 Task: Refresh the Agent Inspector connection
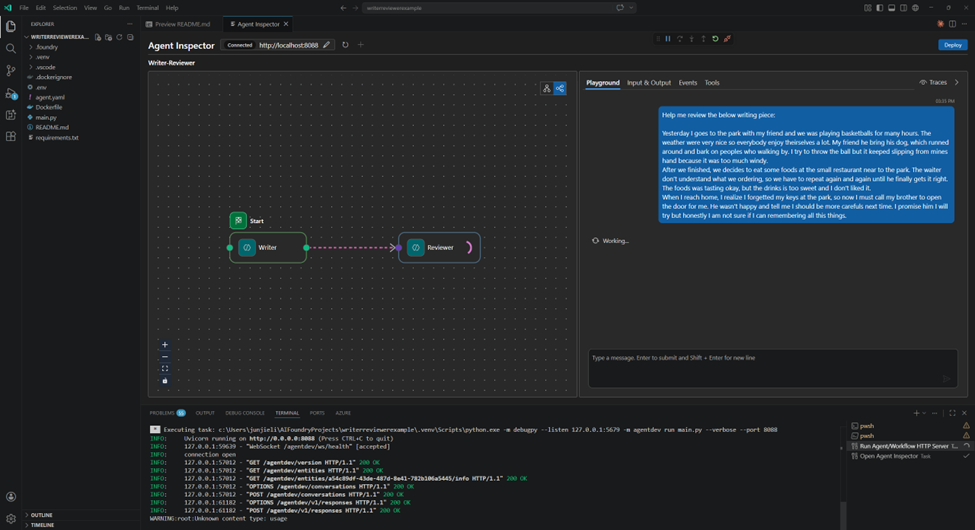click(345, 45)
